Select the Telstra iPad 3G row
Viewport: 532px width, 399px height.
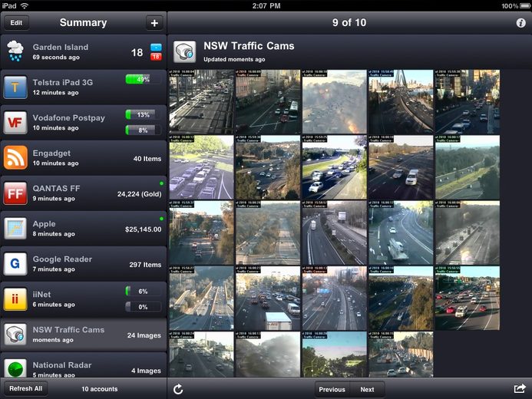click(84, 87)
